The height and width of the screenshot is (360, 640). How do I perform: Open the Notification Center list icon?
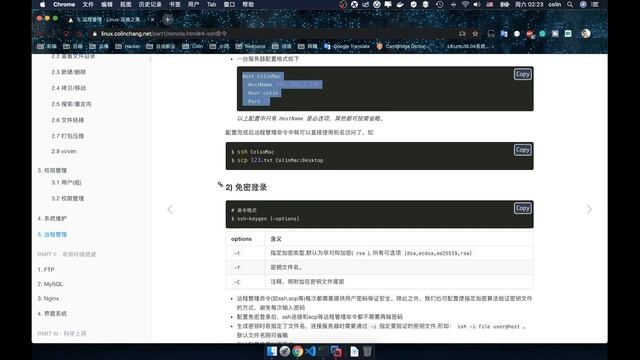pos(595,4)
